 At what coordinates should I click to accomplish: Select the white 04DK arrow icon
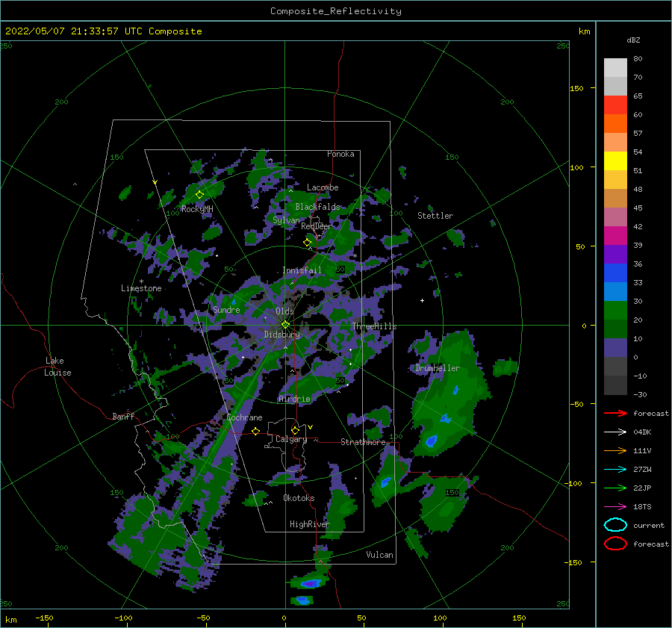pos(615,432)
